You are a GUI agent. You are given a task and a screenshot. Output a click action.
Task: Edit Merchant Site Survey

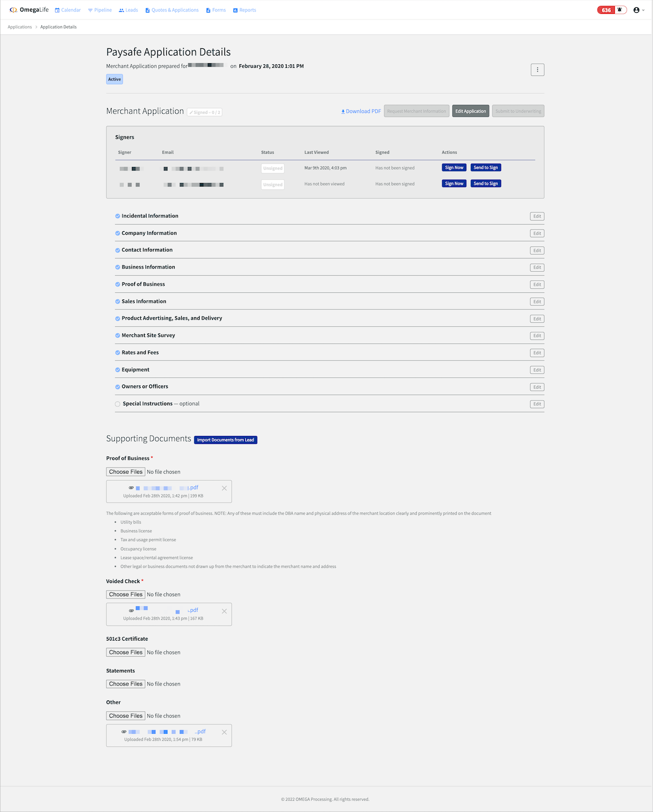(537, 336)
